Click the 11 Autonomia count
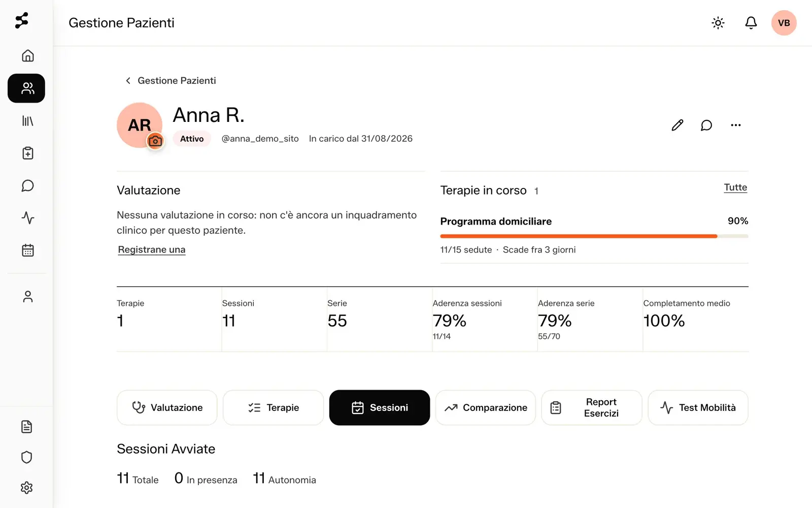This screenshot has width=812, height=508. (x=284, y=479)
